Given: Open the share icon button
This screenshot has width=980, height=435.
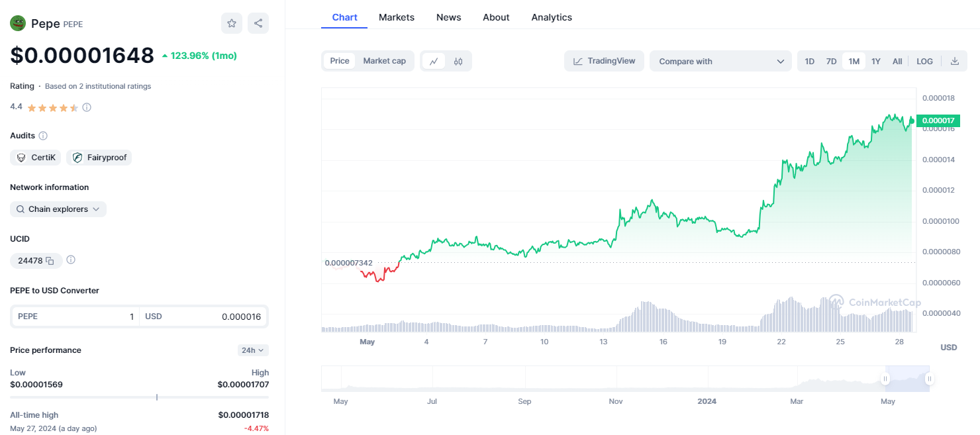Looking at the screenshot, I should tap(258, 23).
